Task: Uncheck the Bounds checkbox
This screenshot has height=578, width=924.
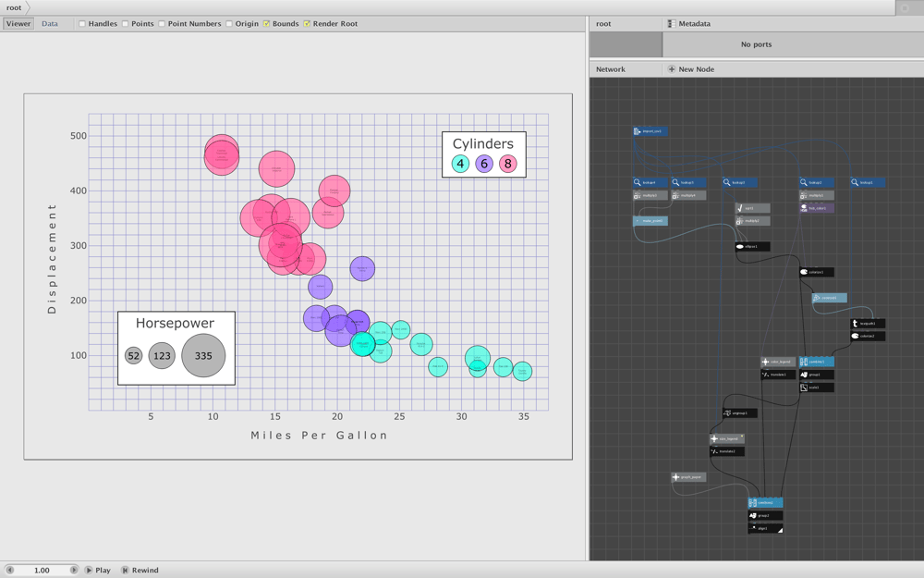Action: click(266, 24)
